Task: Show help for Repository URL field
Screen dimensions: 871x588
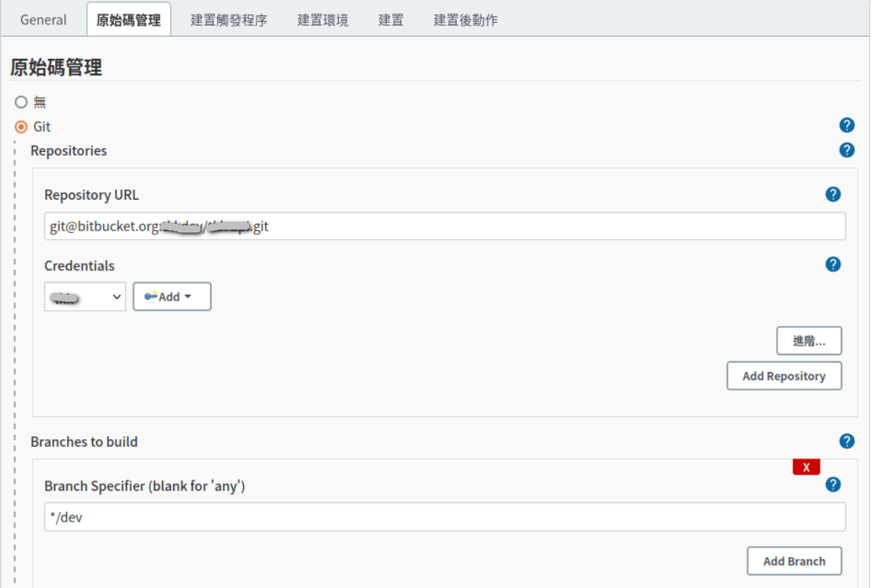Action: (x=833, y=195)
